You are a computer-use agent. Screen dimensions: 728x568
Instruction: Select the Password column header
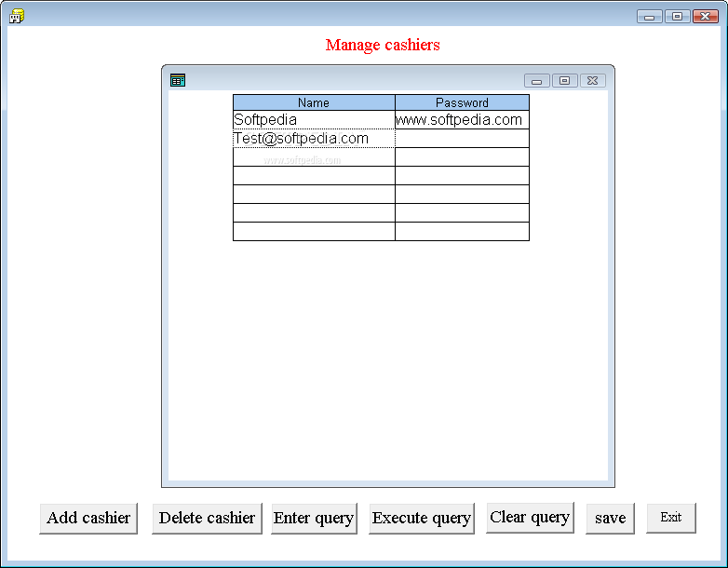pyautogui.click(x=462, y=102)
